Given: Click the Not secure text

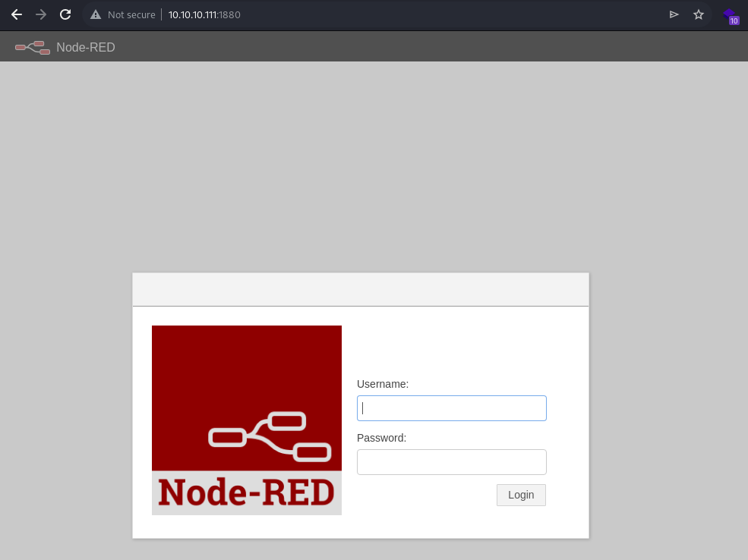Looking at the screenshot, I should [131, 14].
